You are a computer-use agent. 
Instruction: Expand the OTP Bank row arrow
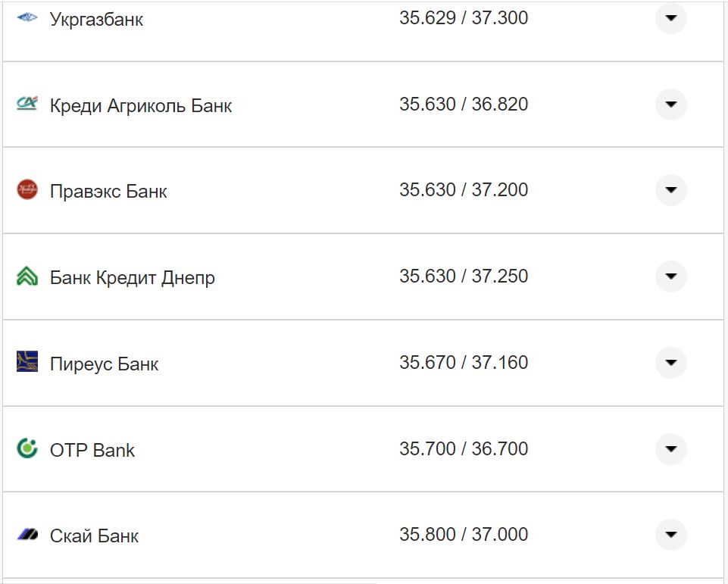pyautogui.click(x=670, y=449)
